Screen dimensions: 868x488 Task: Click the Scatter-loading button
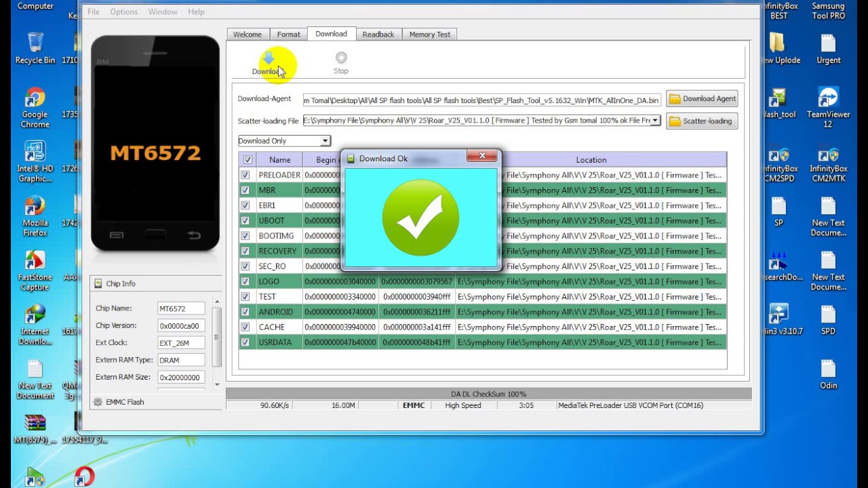[702, 121]
